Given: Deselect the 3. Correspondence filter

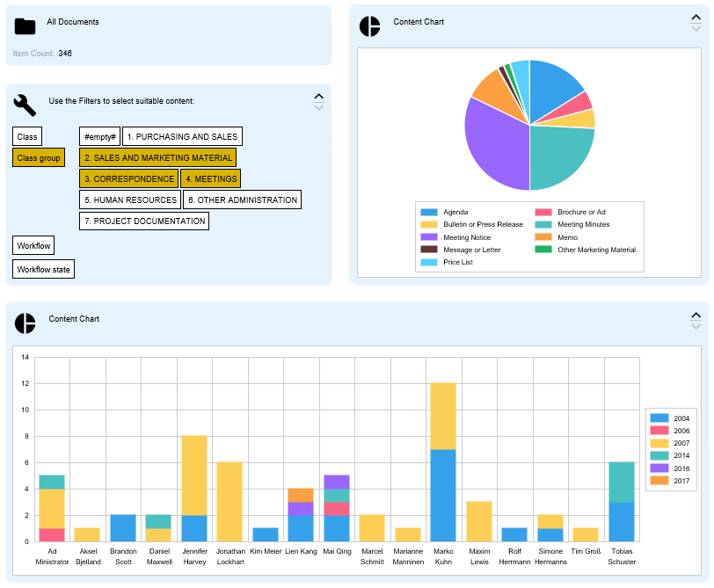Looking at the screenshot, I should 128,178.
